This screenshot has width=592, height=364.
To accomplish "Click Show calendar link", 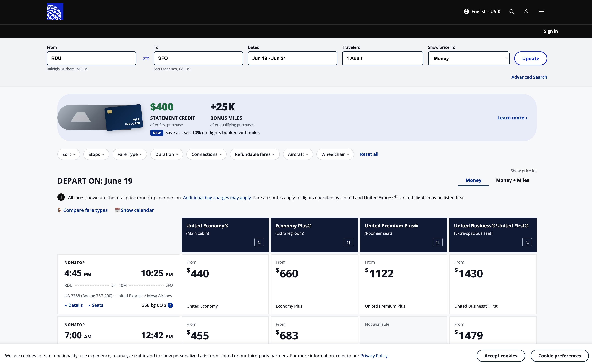I will tap(137, 210).
